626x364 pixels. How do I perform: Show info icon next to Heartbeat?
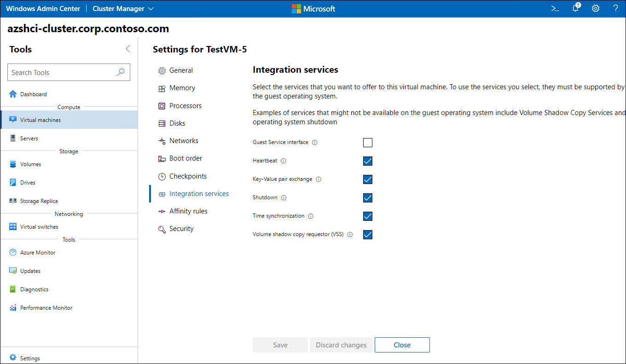(284, 161)
